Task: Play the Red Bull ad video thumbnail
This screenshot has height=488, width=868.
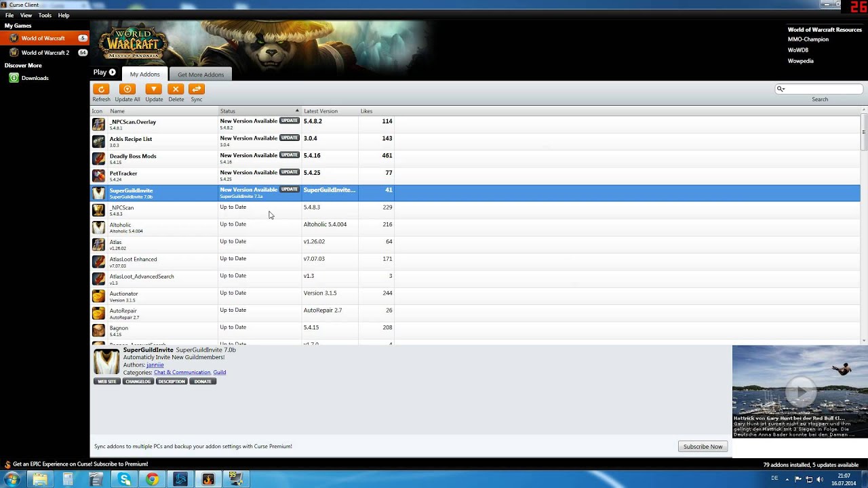Action: click(x=800, y=392)
